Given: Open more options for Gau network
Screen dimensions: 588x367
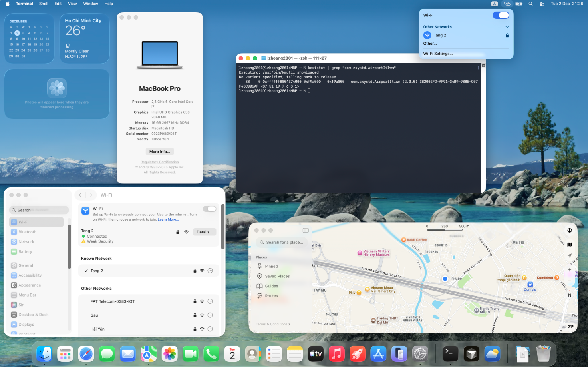Looking at the screenshot, I should coord(210,315).
